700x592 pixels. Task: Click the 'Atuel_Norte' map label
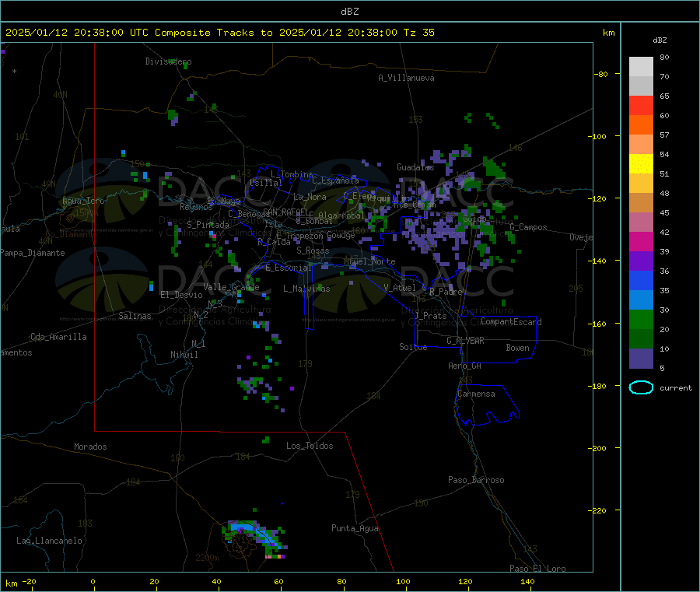[369, 261]
